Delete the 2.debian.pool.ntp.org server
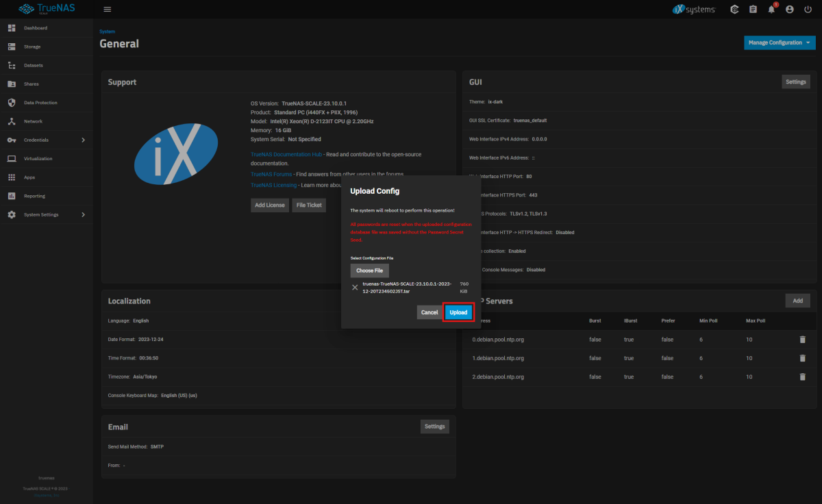822x504 pixels. pyautogui.click(x=802, y=377)
